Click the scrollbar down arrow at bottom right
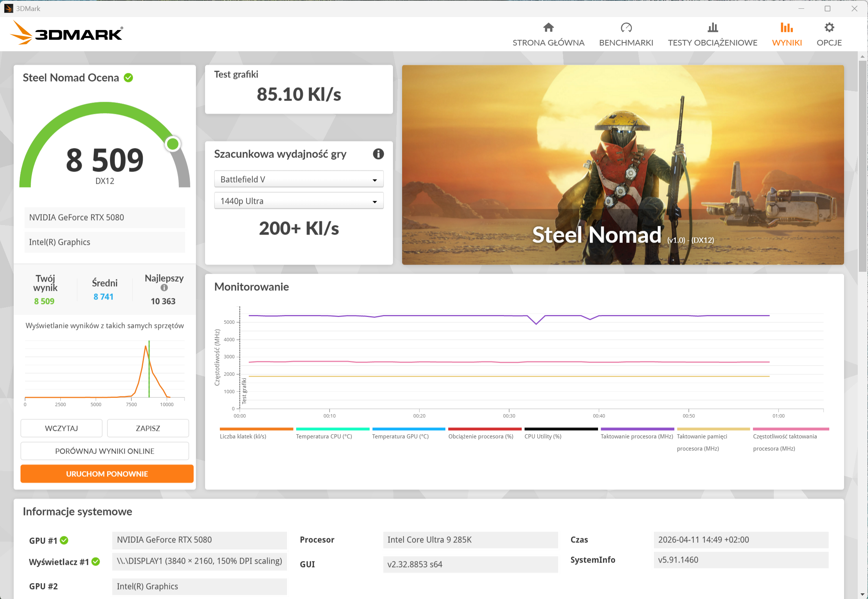The width and height of the screenshot is (868, 599). [862, 594]
